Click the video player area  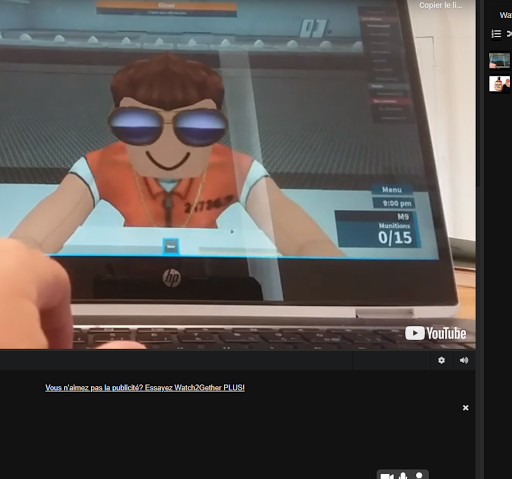(x=238, y=174)
